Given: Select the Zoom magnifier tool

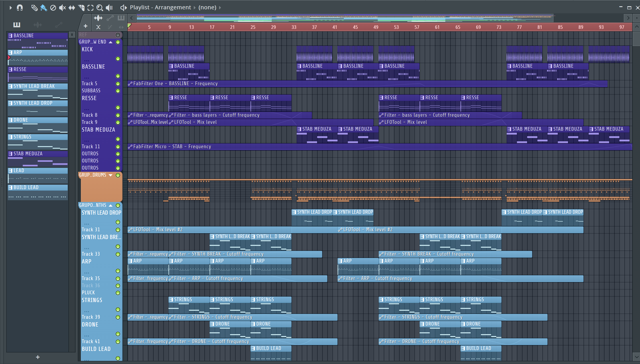Looking at the screenshot, I should tap(100, 8).
